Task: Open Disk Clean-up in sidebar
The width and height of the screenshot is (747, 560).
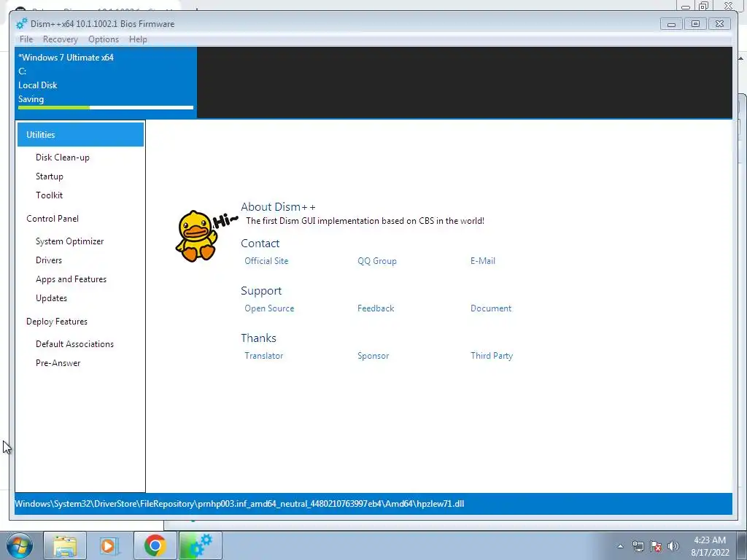Action: pyautogui.click(x=63, y=157)
